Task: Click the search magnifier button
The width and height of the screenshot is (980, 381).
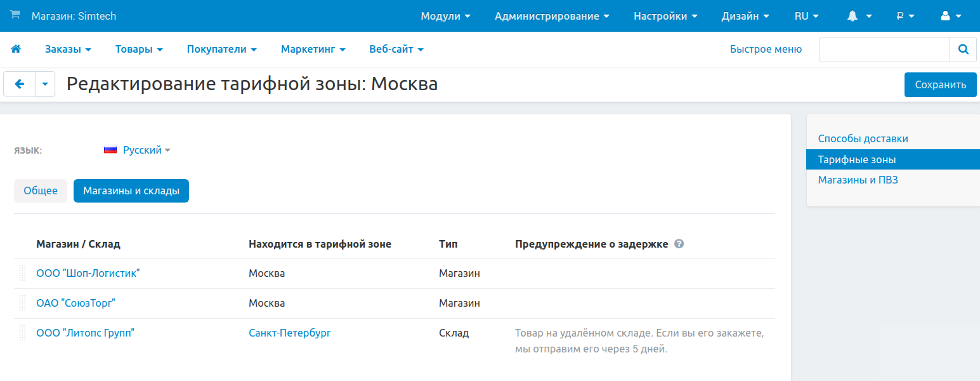Action: [x=963, y=49]
